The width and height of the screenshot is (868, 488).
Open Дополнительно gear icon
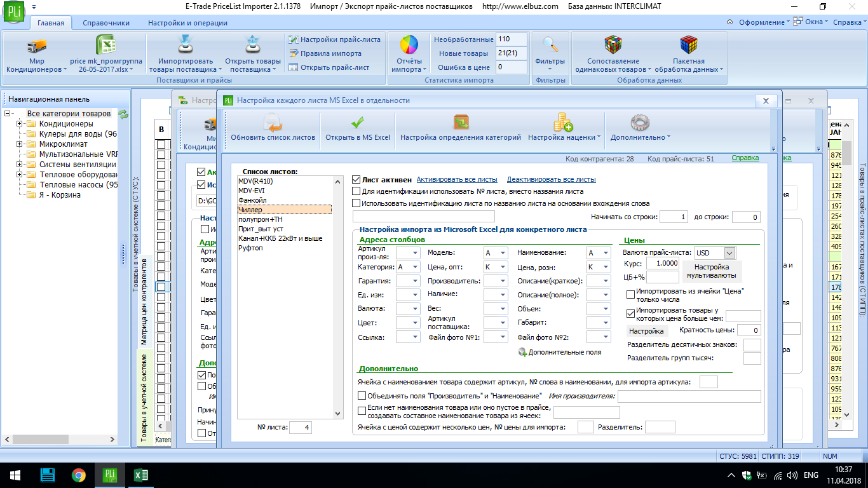(x=639, y=123)
